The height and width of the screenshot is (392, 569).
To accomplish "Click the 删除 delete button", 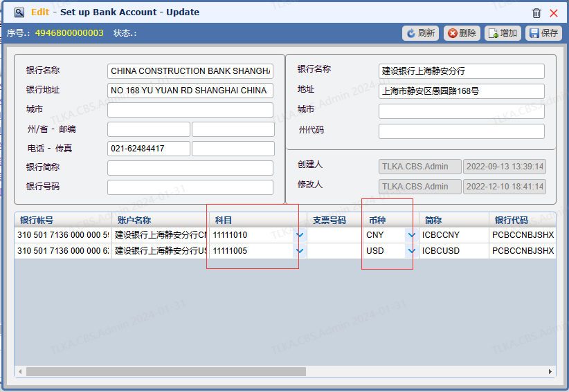I will (462, 33).
